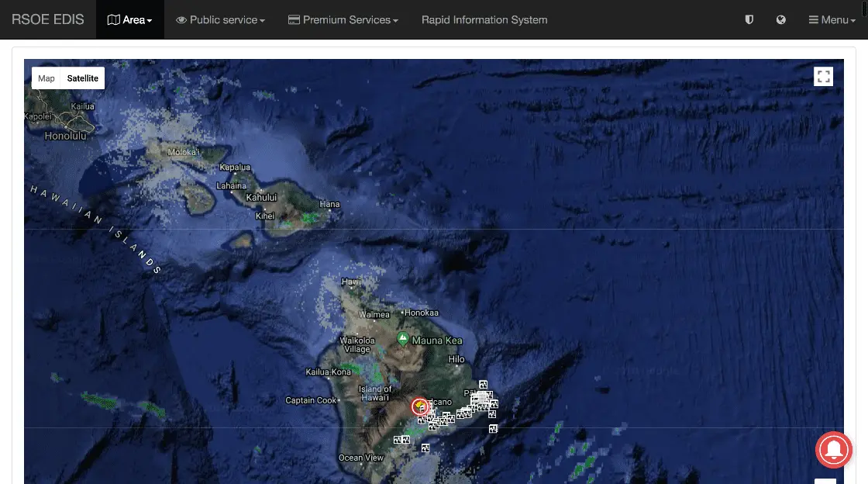868x484 pixels.
Task: Click the shield icon in navbar
Action: tap(749, 20)
